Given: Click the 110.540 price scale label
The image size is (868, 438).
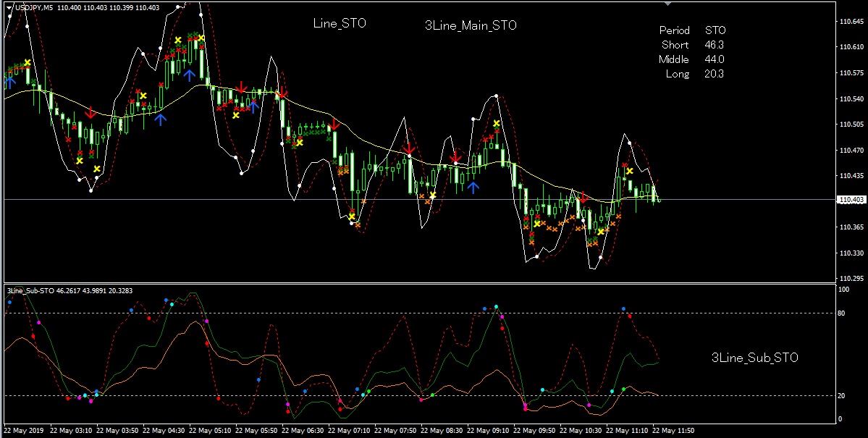Looking at the screenshot, I should (852, 99).
